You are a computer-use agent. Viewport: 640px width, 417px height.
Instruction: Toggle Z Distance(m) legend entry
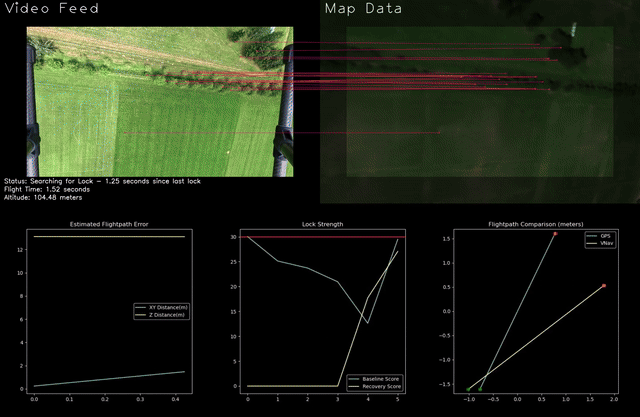tap(160, 315)
